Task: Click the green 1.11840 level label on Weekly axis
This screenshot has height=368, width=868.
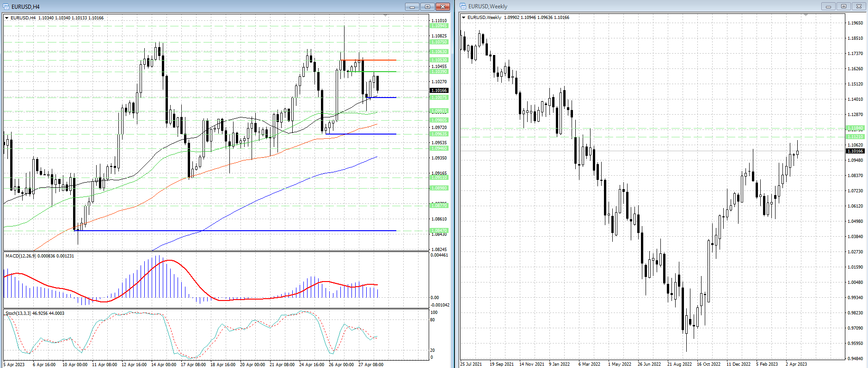Action: pos(855,128)
